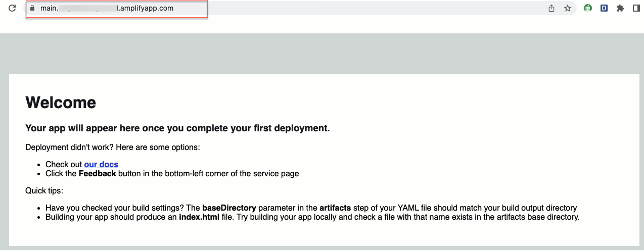Viewport: 644px width, 250px height.
Task: Click the "Quick tips:" label
Action: point(44,190)
